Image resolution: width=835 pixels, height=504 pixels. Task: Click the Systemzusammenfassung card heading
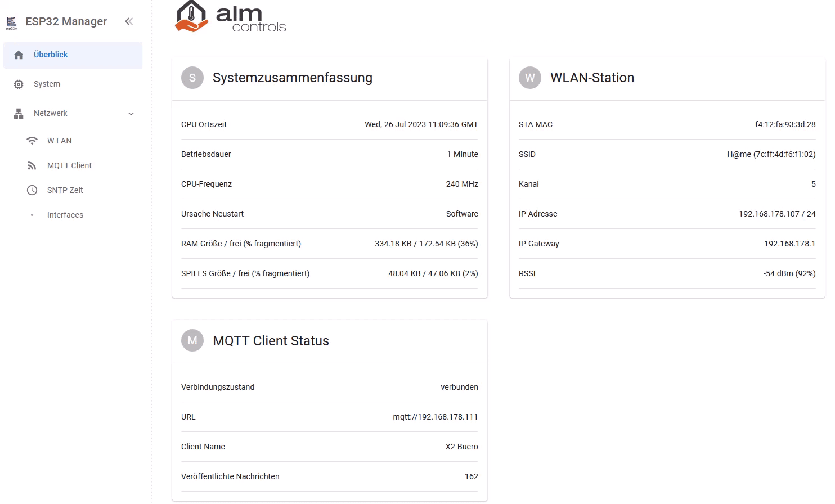(293, 78)
